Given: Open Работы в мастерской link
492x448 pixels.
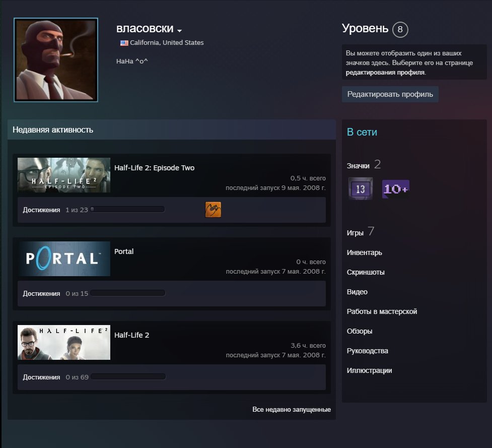Looking at the screenshot, I should point(382,311).
